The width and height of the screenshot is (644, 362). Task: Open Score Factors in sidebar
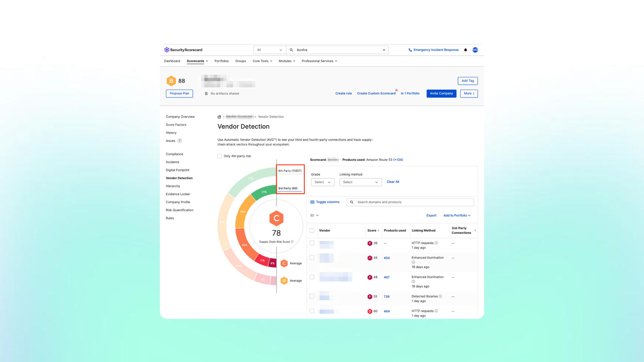pos(176,125)
